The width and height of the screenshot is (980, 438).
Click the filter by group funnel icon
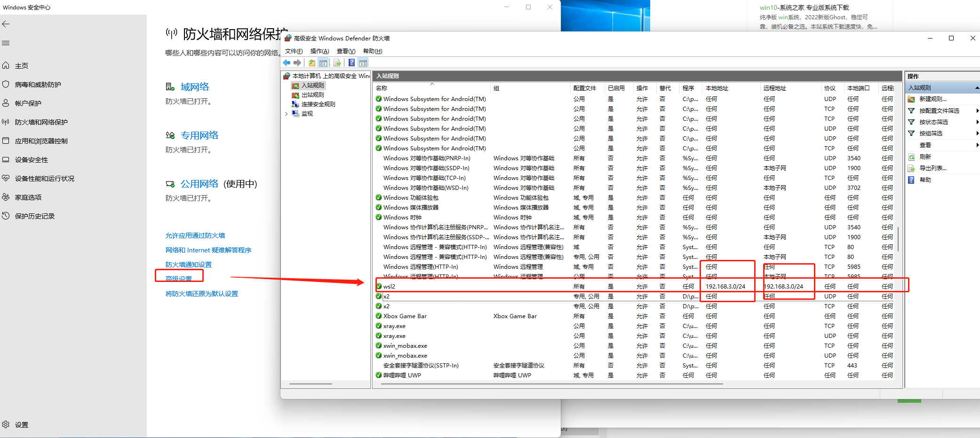tap(911, 133)
